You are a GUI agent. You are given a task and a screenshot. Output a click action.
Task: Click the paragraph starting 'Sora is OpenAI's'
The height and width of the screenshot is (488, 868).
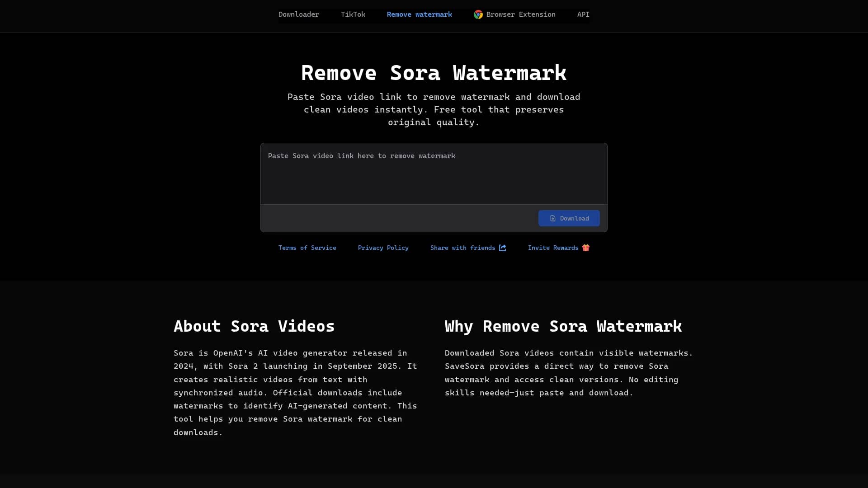[295, 393]
